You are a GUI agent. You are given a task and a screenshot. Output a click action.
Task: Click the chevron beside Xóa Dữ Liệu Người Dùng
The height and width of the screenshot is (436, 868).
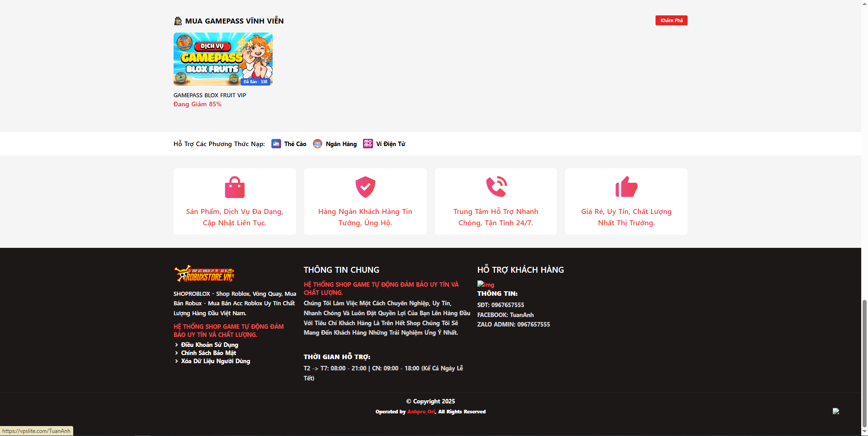click(x=176, y=361)
